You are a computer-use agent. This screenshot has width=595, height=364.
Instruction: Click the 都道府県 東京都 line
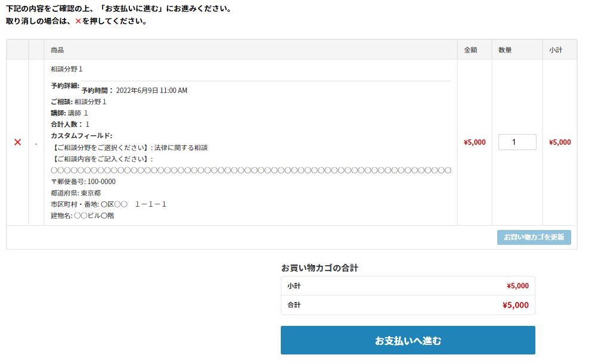pyautogui.click(x=76, y=193)
